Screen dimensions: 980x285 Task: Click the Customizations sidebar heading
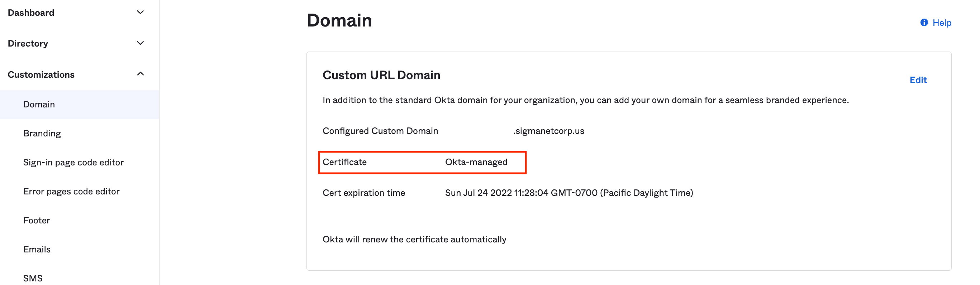[x=41, y=74]
